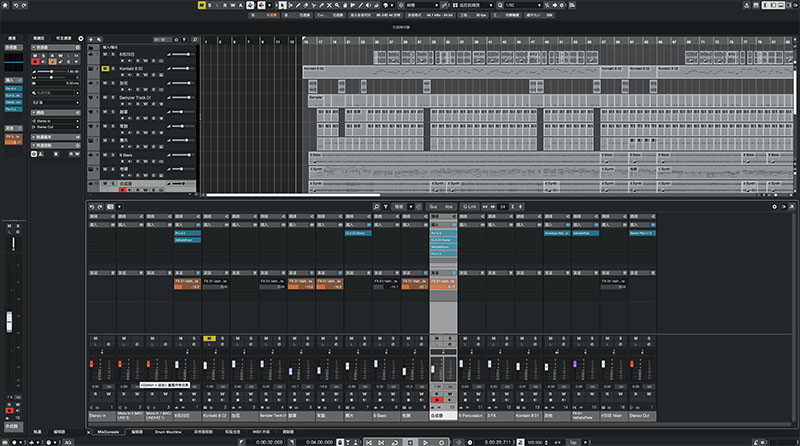Switch to the MixConsole lower zone tab
Image resolution: width=800 pixels, height=446 pixels.
(108, 432)
